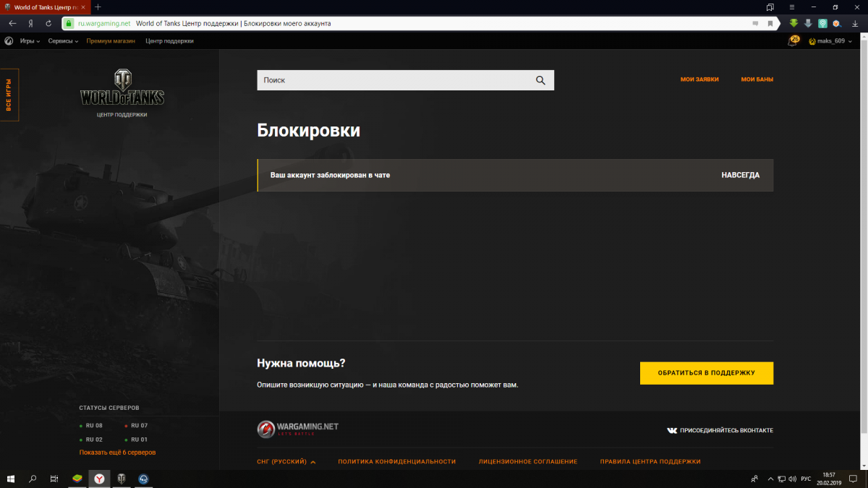Open World of Tanks taskbar icon
This screenshot has height=488, width=868.
tap(122, 479)
